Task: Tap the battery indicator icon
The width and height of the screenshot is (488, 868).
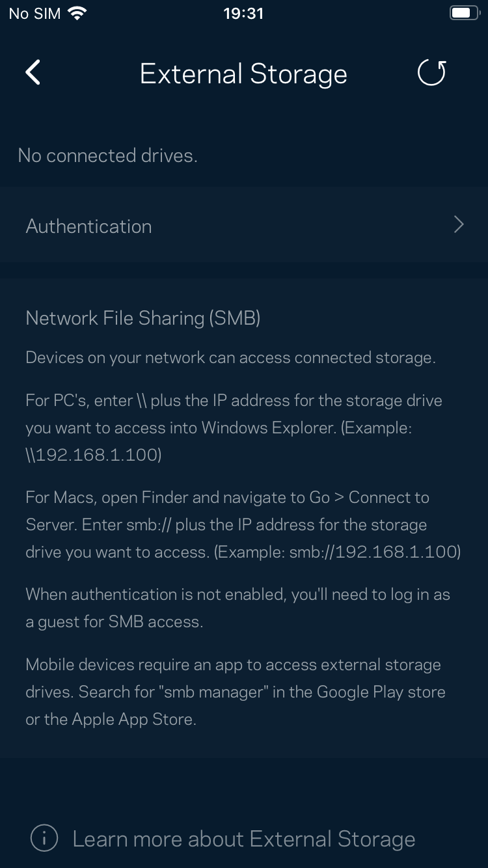Action: pos(465,14)
